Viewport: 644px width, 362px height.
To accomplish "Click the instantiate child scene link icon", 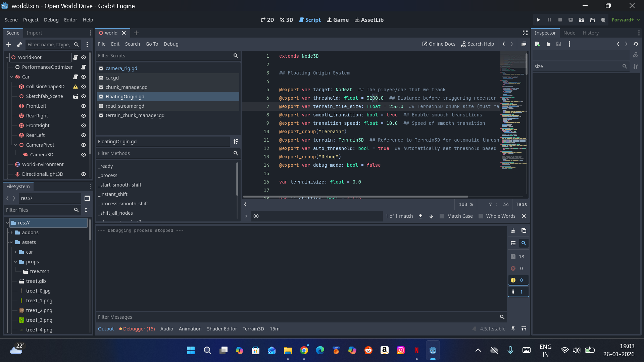I will click(x=19, y=45).
